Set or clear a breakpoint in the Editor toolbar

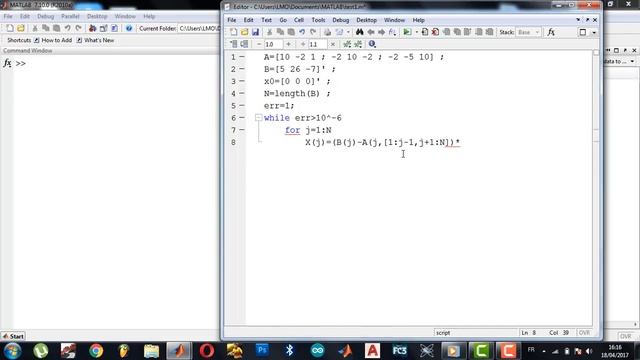pyautogui.click(x=424, y=32)
